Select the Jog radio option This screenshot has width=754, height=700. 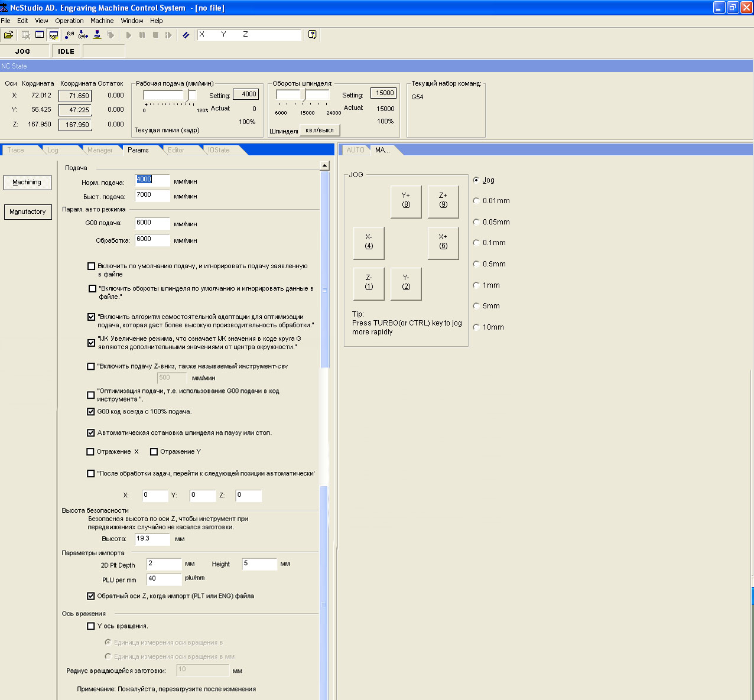click(x=476, y=180)
